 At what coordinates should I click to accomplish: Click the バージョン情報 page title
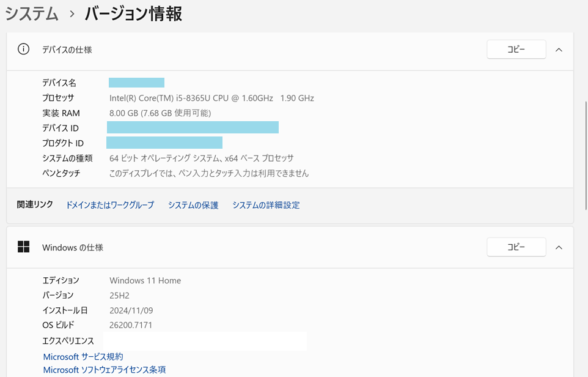pyautogui.click(x=133, y=14)
